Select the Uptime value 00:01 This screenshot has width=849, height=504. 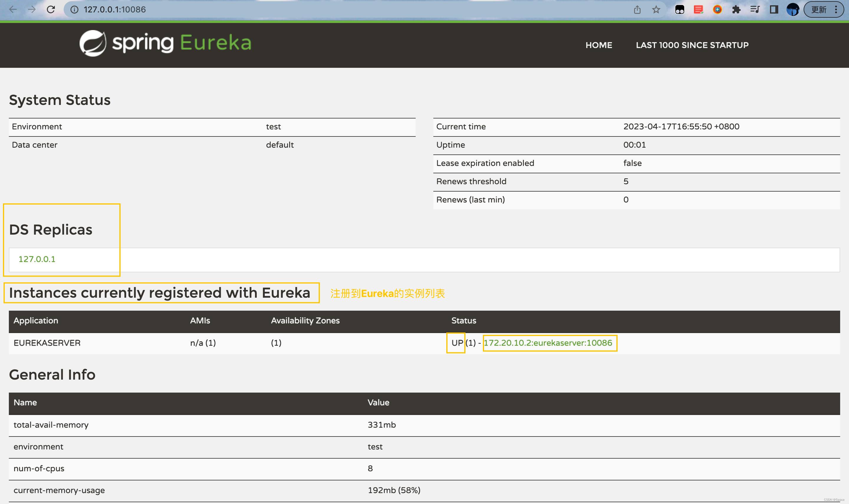634,145
